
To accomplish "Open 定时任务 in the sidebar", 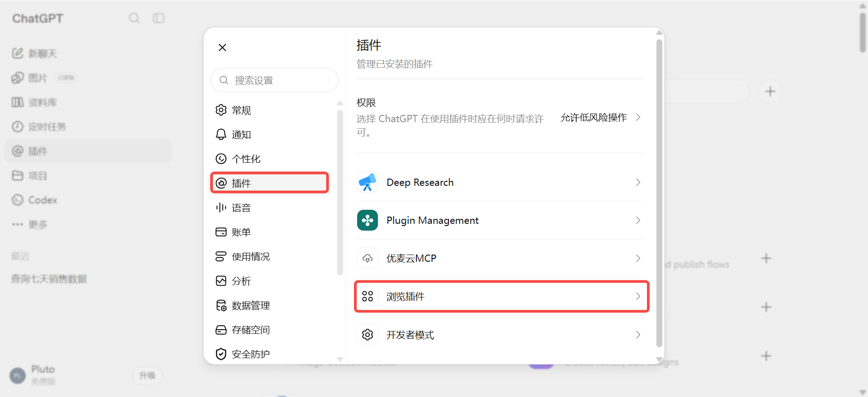I will click(88, 127).
